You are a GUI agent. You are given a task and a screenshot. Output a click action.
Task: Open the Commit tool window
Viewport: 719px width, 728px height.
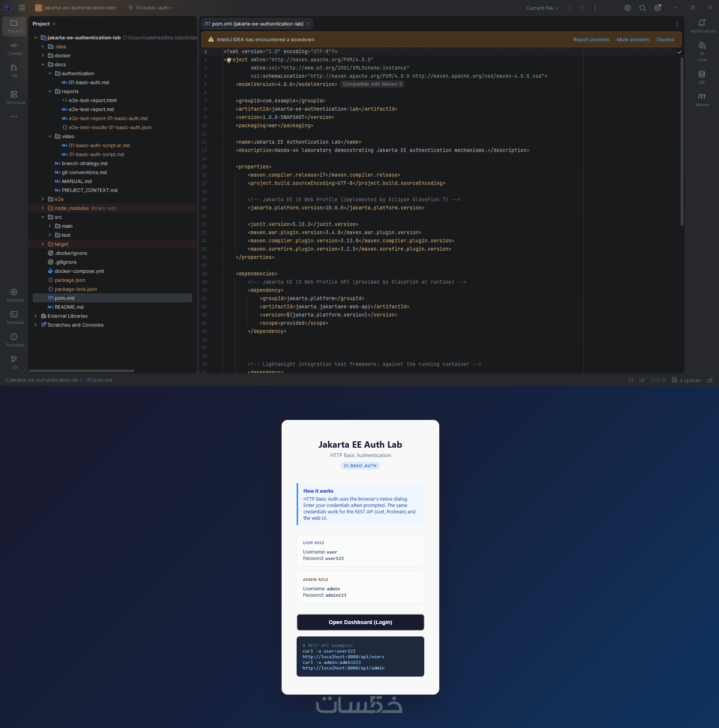click(14, 49)
